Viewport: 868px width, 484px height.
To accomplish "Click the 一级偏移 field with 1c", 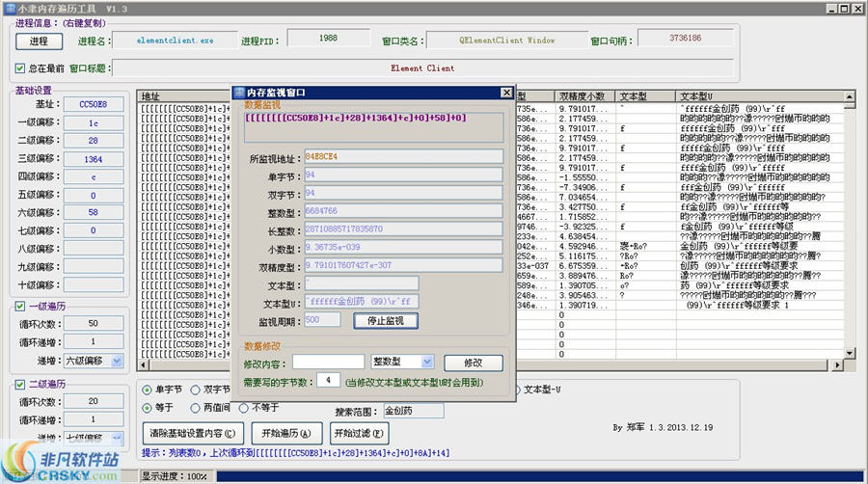I will (x=94, y=122).
